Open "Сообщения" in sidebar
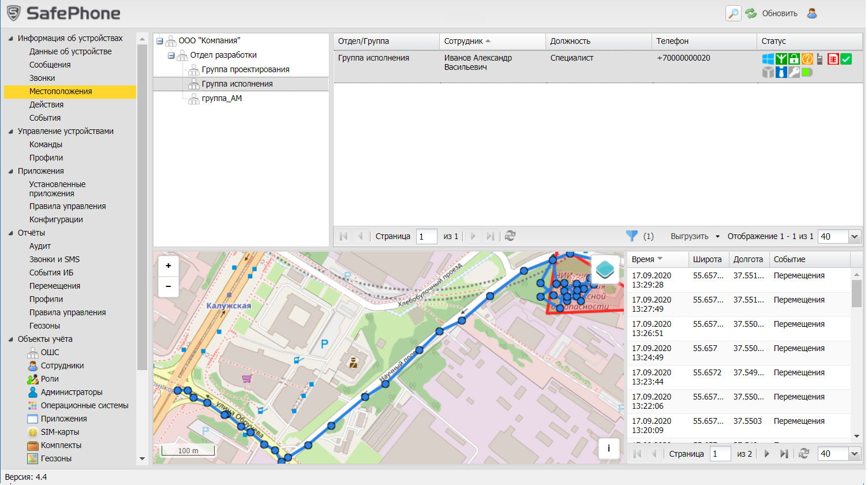Screen dimensions: 868x485 pyautogui.click(x=50, y=65)
